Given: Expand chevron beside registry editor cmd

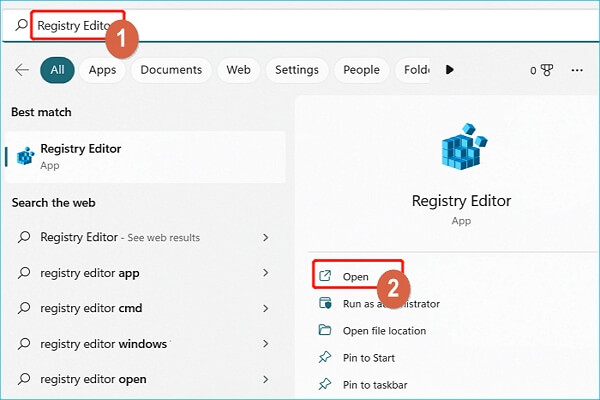Looking at the screenshot, I should (x=266, y=308).
